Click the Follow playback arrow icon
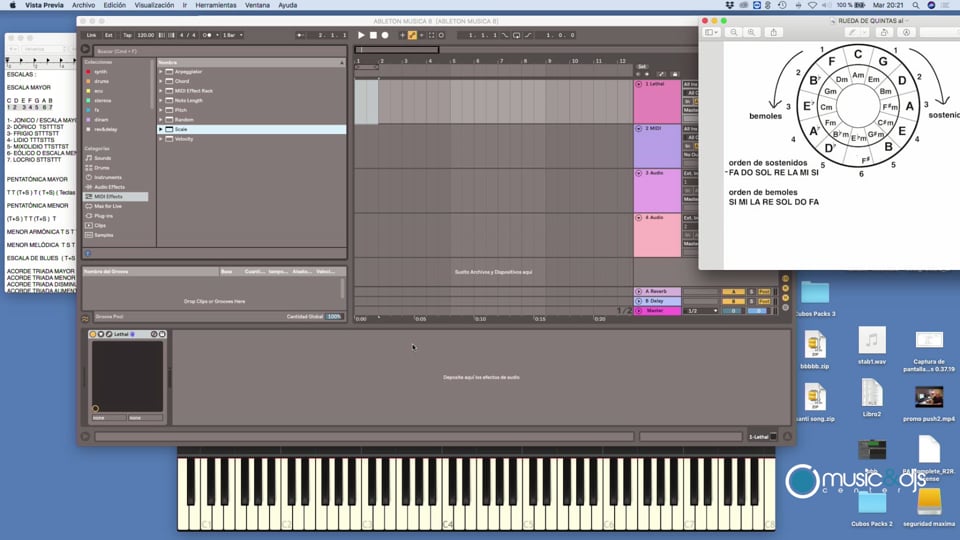This screenshot has width=960, height=540. pyautogui.click(x=299, y=36)
